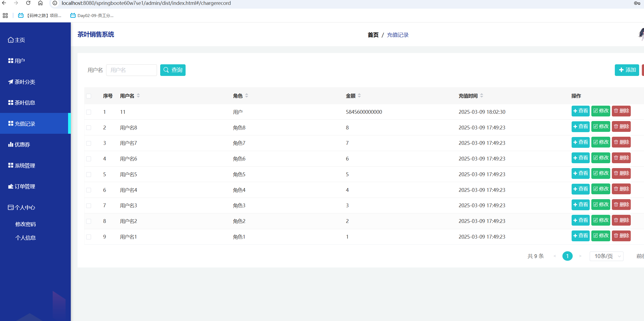Open the 10条/页 page size dropdown

(606, 256)
